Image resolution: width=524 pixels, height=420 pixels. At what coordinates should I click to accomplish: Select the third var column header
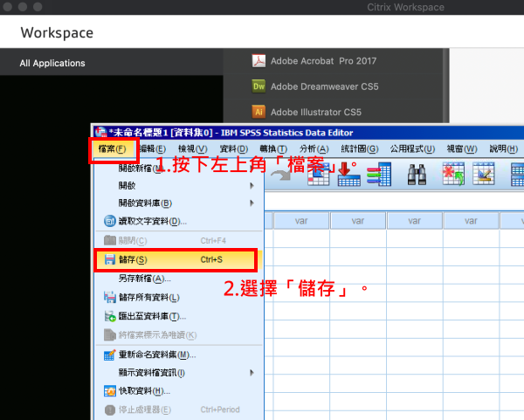pyautogui.click(x=414, y=221)
